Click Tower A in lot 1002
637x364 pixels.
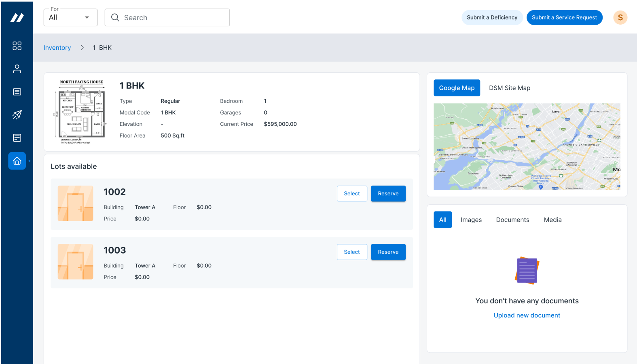(x=145, y=207)
